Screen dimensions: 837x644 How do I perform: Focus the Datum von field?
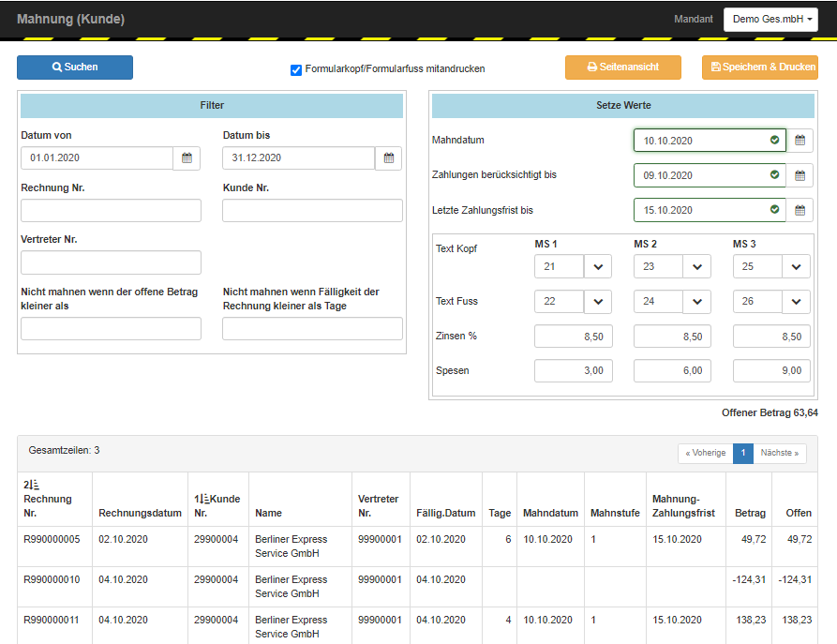tap(97, 158)
